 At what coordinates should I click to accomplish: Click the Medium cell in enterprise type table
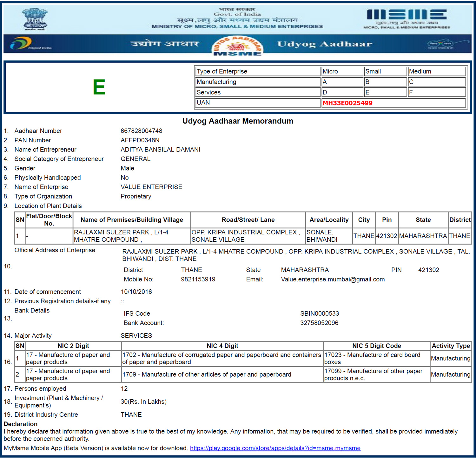[436, 71]
